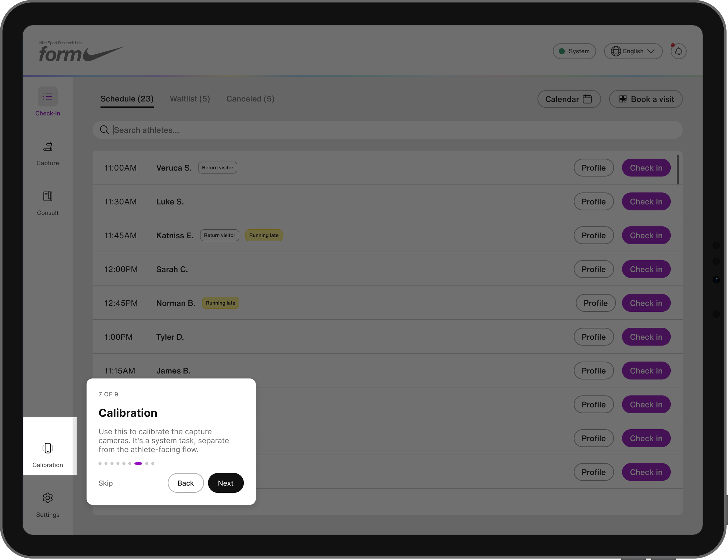The height and width of the screenshot is (560, 728).
Task: Click the 12:45PM time entry
Action: click(121, 303)
